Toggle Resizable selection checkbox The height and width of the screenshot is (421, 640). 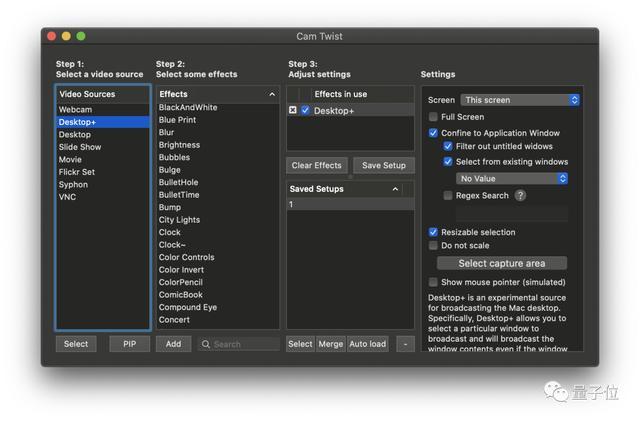pos(433,232)
